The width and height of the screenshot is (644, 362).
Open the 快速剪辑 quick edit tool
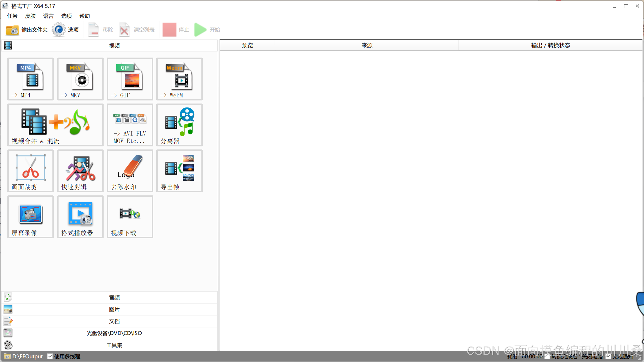80,171
